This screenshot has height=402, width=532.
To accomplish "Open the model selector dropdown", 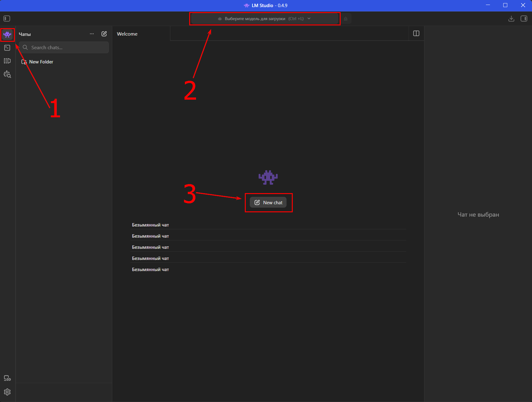I will coord(265,19).
